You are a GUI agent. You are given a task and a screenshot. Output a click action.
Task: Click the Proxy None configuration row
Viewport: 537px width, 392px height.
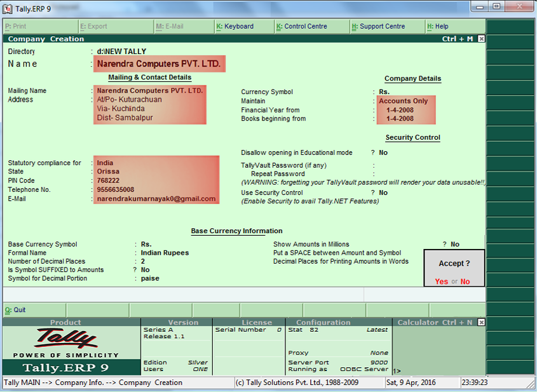pos(338,353)
